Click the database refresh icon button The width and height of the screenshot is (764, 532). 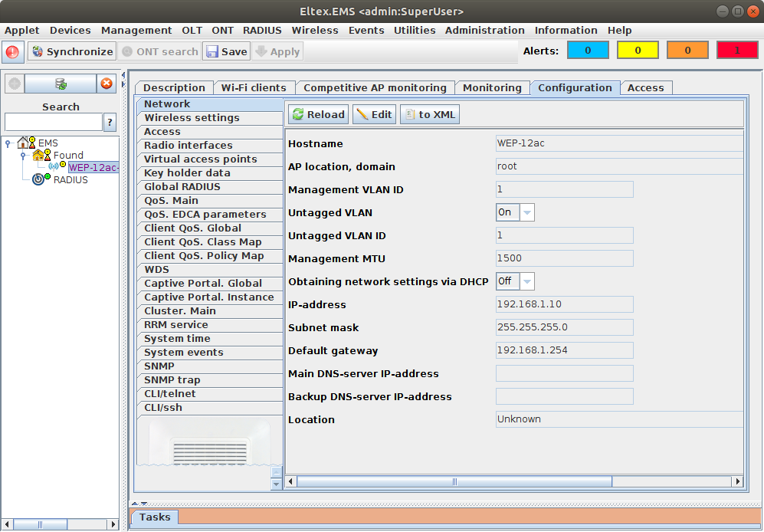[61, 84]
